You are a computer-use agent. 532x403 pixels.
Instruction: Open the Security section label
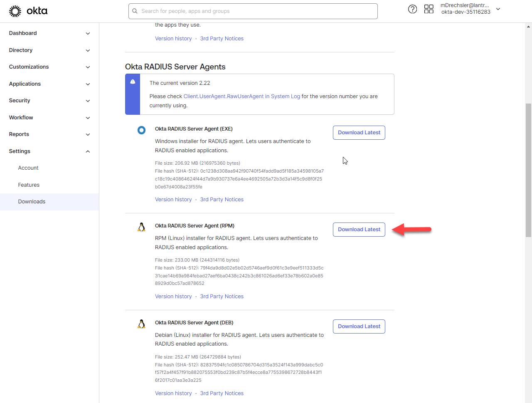click(x=20, y=101)
